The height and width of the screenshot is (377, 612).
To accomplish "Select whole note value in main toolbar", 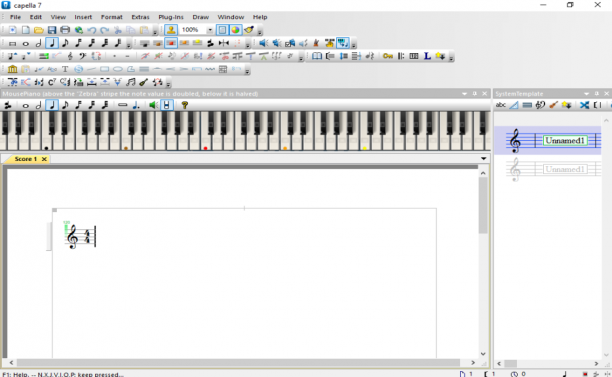I will [25, 43].
